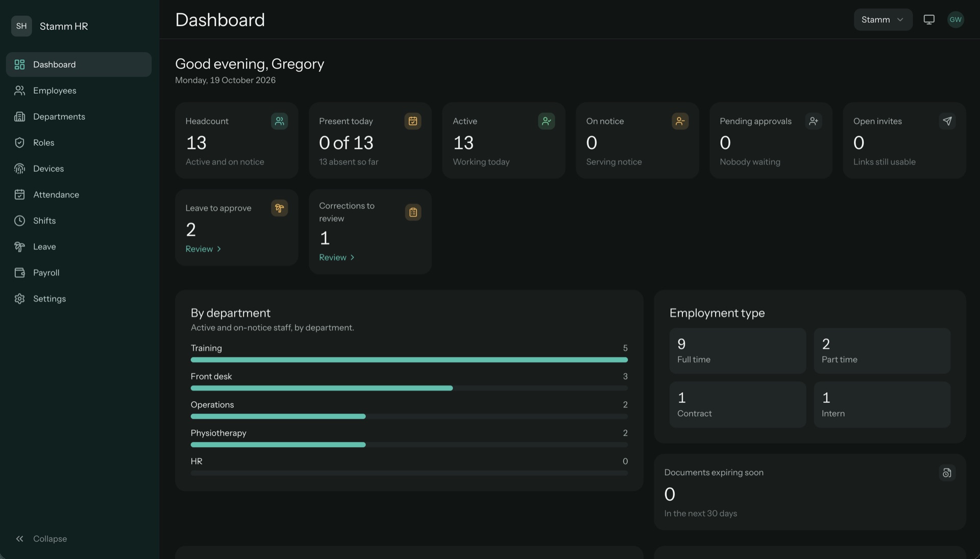Click the Payroll wallet icon

coord(19,273)
